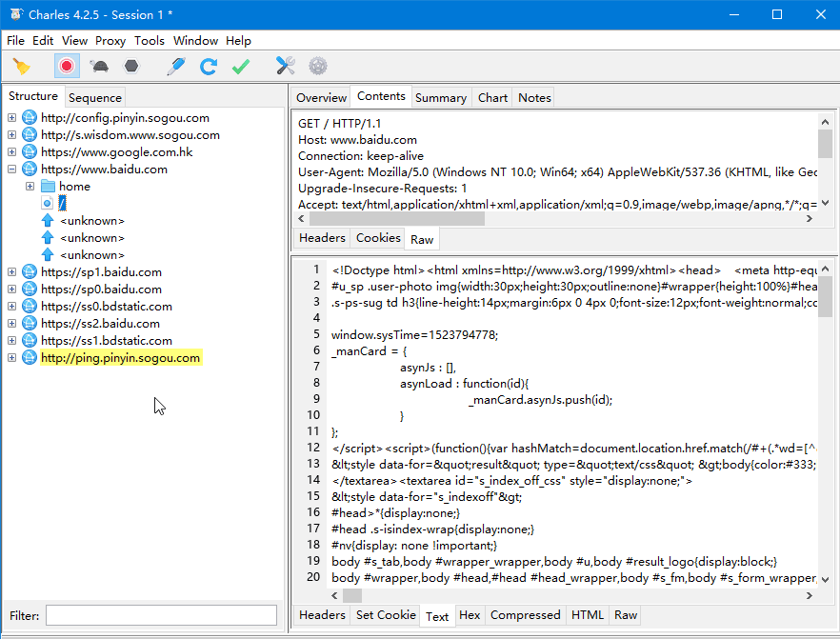Expand sp0.baidu.com host node
This screenshot has width=840, height=639.
click(11, 290)
